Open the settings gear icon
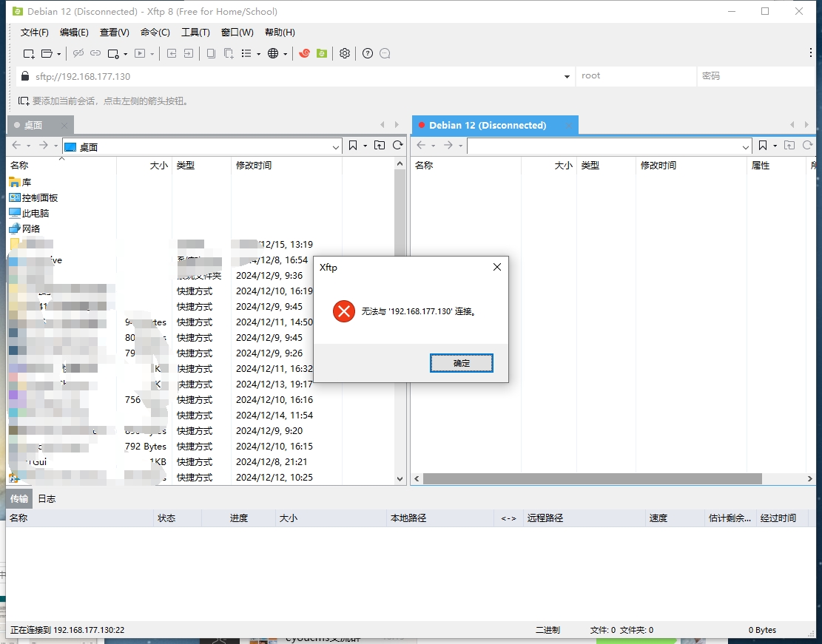 (344, 53)
